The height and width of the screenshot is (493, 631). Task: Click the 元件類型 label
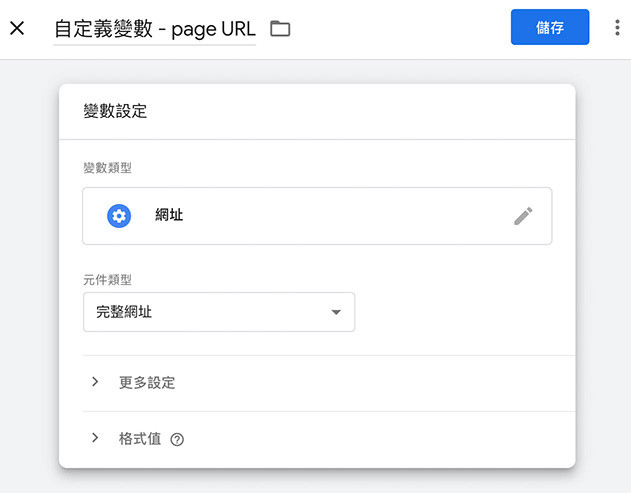(107, 280)
